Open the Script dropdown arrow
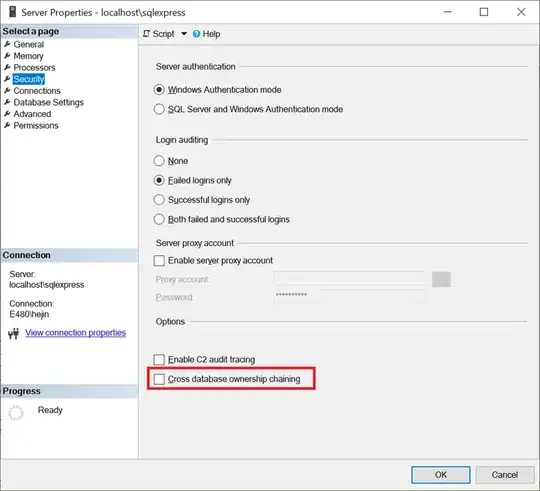Screen dimensions: 540x491 click(184, 34)
